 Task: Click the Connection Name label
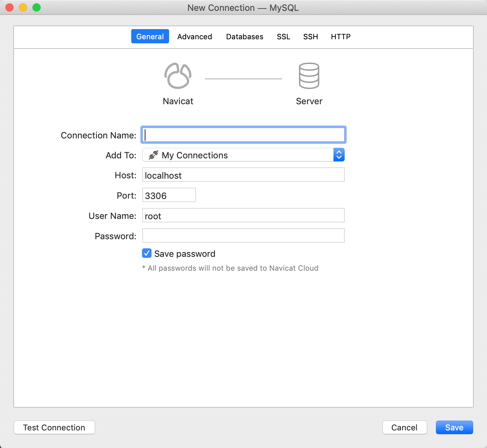pos(99,135)
